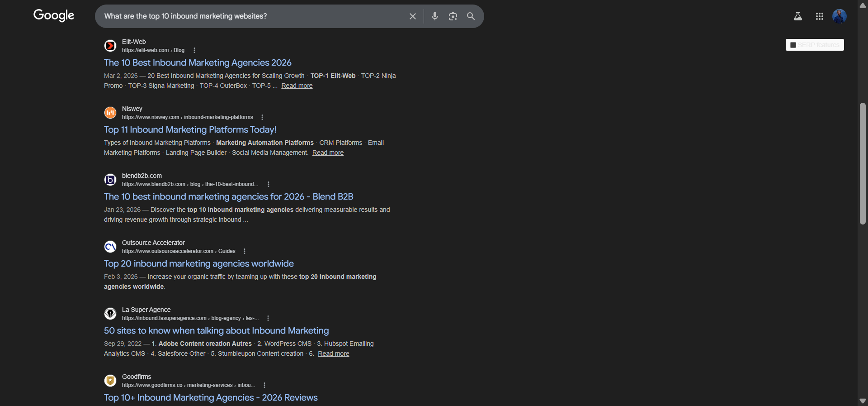Open more options for La Super Agence result
This screenshot has height=406, width=868.
click(268, 318)
